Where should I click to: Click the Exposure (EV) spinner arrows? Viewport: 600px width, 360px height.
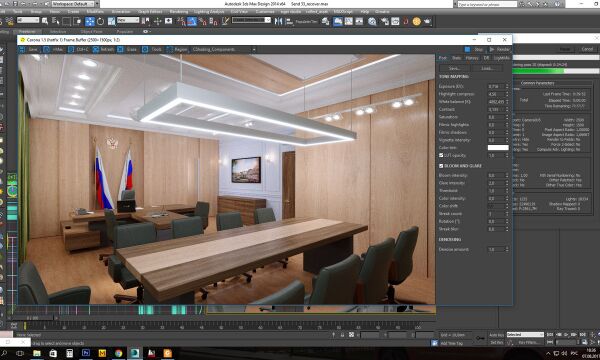tap(507, 86)
